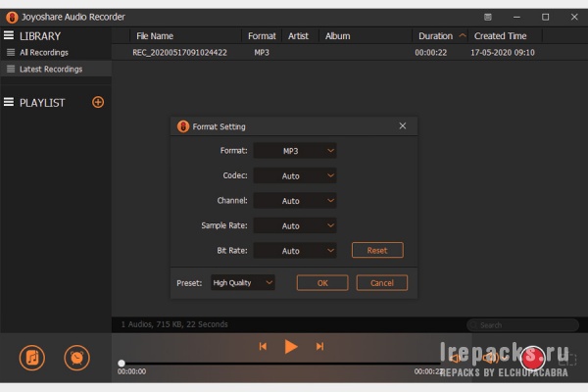588x392 pixels.
Task: Play the selected recording
Action: coord(291,346)
